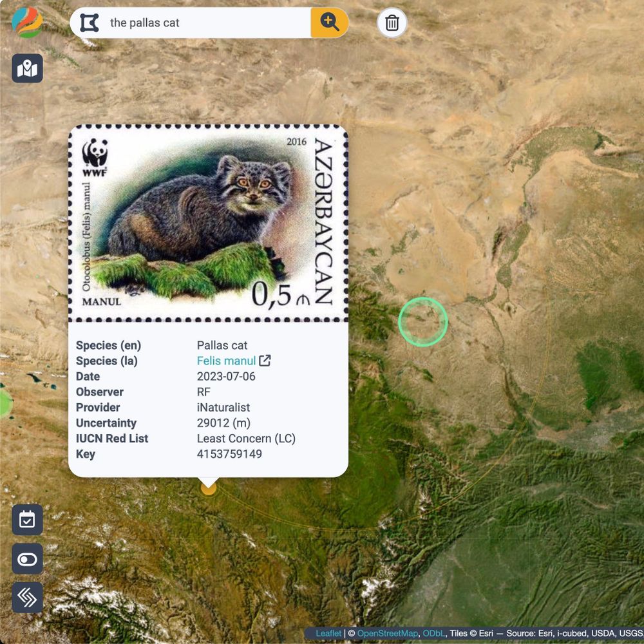Click the Pallas cat English species name
The width and height of the screenshot is (644, 644).
tap(222, 345)
